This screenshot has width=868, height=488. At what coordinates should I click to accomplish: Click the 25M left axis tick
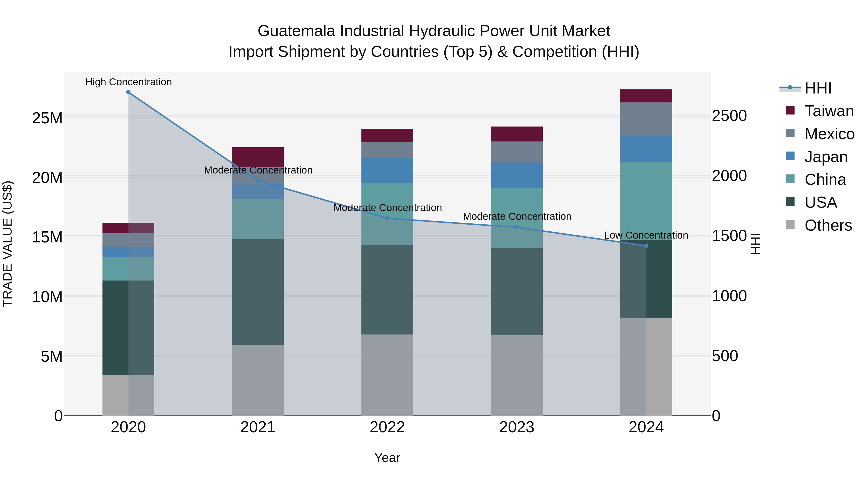click(47, 118)
